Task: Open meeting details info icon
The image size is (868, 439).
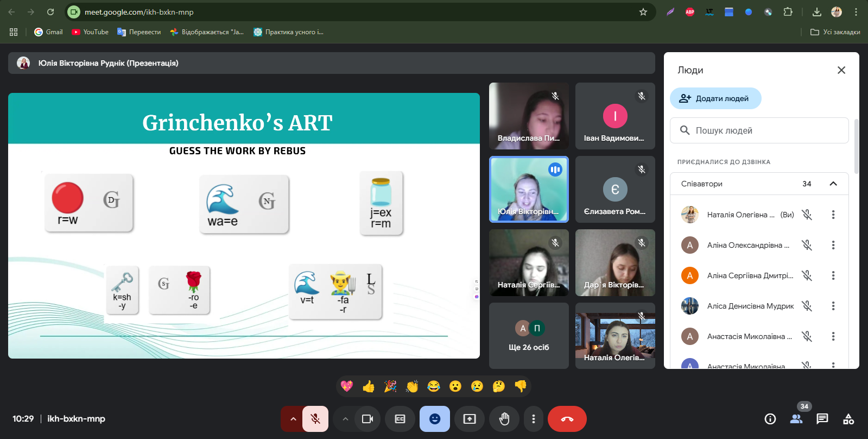Action: pos(770,419)
